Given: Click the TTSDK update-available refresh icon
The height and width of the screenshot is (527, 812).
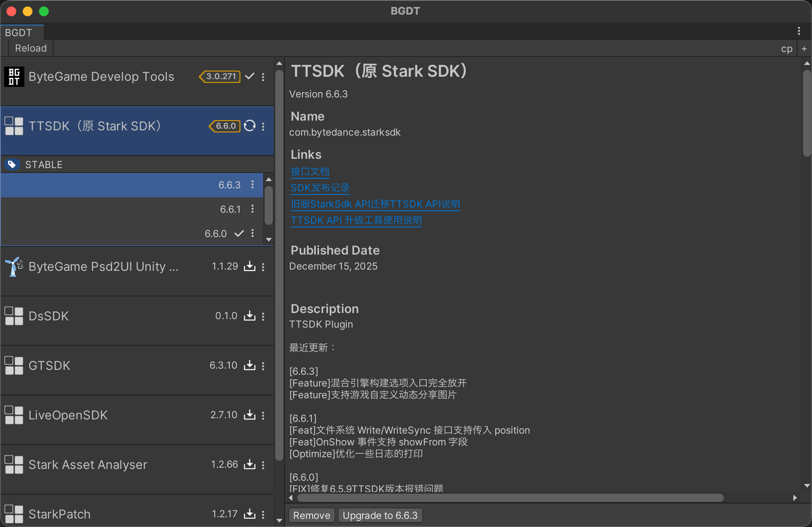Looking at the screenshot, I should point(250,126).
